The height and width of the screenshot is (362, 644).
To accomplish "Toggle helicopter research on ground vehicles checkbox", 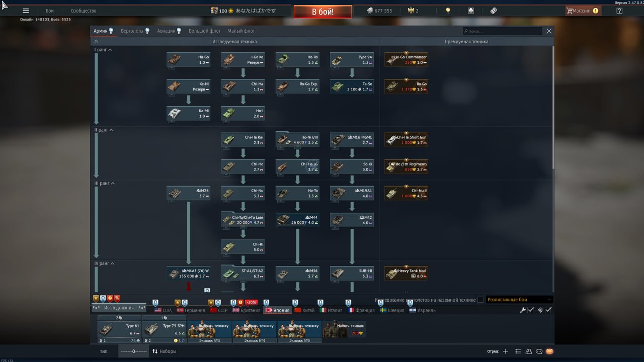I will pyautogui.click(x=480, y=300).
